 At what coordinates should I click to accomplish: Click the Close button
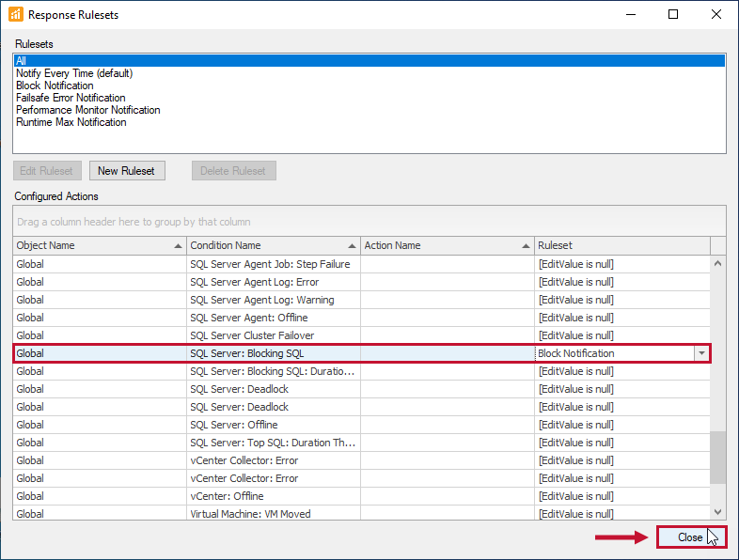[x=691, y=537]
